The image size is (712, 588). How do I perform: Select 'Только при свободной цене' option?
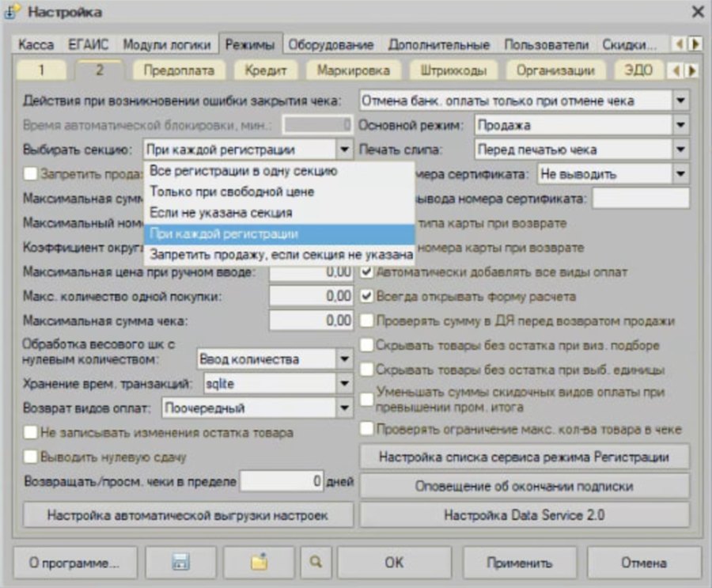279,192
